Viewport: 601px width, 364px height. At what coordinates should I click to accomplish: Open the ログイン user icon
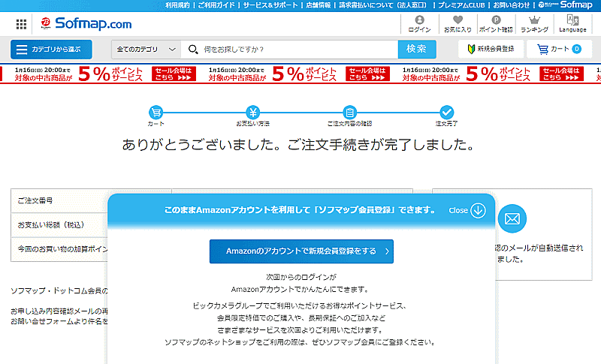click(x=419, y=24)
